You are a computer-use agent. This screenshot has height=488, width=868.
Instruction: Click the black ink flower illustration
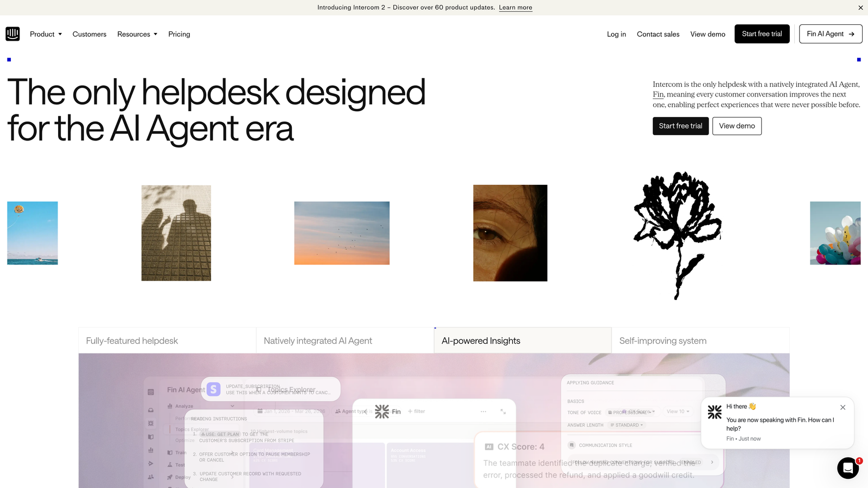[678, 235]
